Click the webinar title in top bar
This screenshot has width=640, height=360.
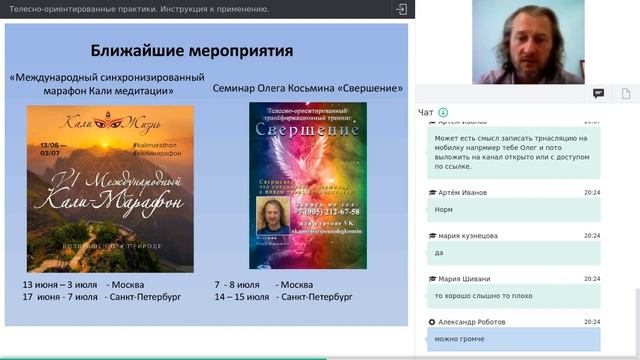pos(139,9)
